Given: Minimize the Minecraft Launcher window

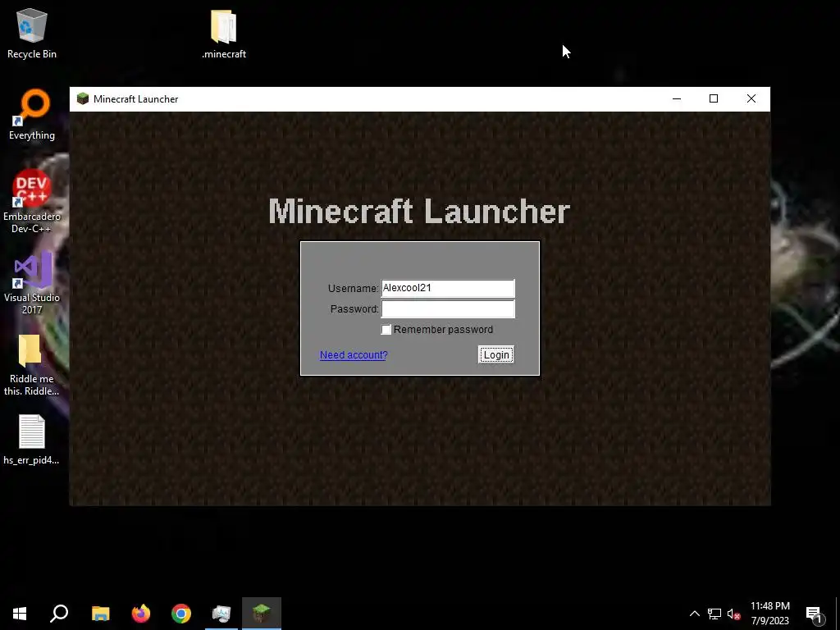Looking at the screenshot, I should [x=677, y=98].
